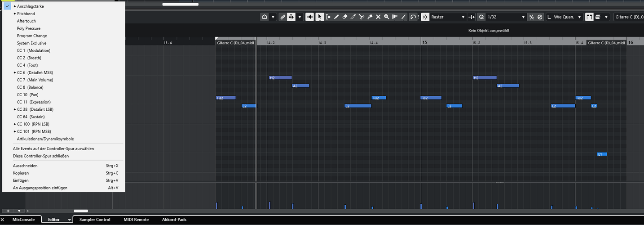Toggle Solo Editor button in toolbar
The width and height of the screenshot is (644, 225).
265,17
